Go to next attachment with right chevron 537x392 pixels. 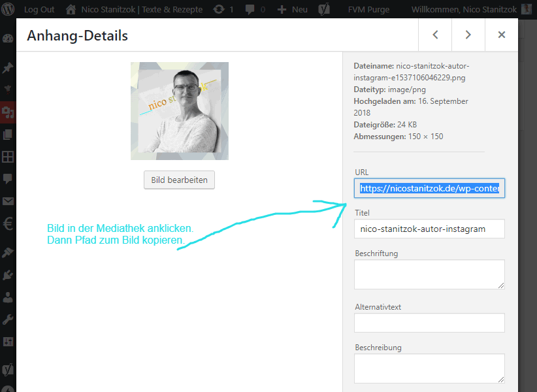(x=468, y=35)
